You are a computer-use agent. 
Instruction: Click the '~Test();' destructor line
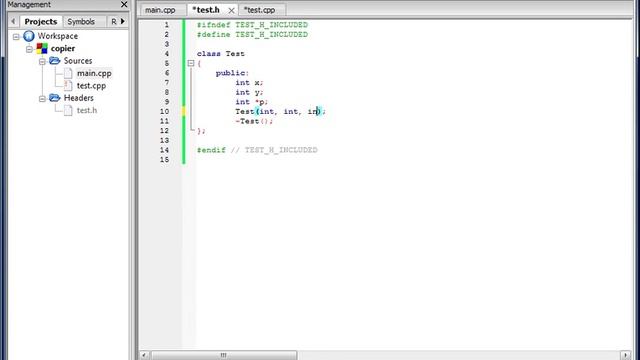tap(254, 121)
